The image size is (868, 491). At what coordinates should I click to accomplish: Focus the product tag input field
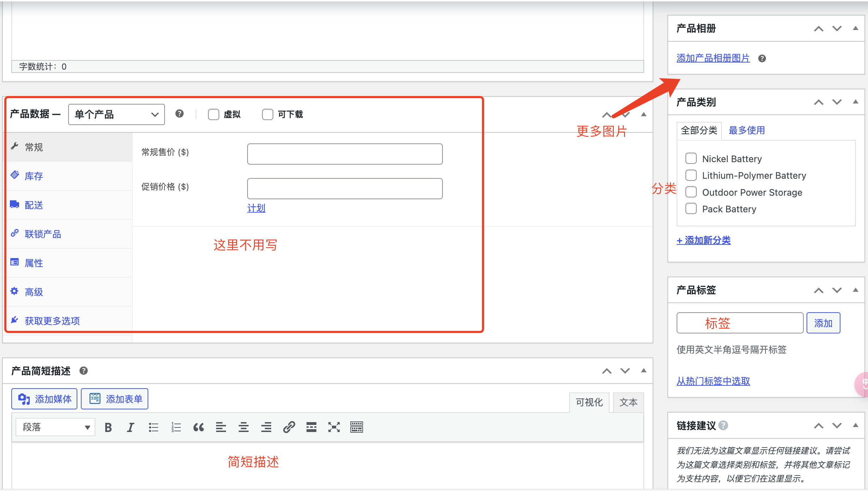(x=740, y=323)
